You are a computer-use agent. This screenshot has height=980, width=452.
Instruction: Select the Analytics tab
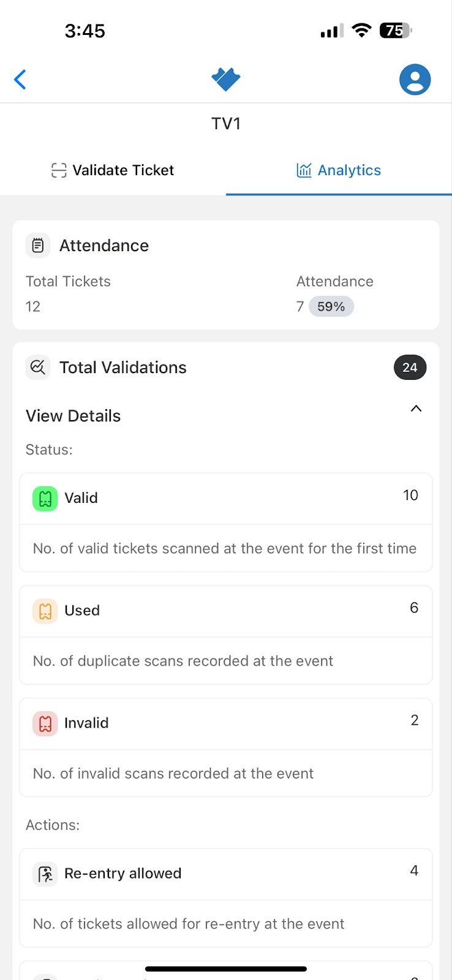[x=339, y=170]
